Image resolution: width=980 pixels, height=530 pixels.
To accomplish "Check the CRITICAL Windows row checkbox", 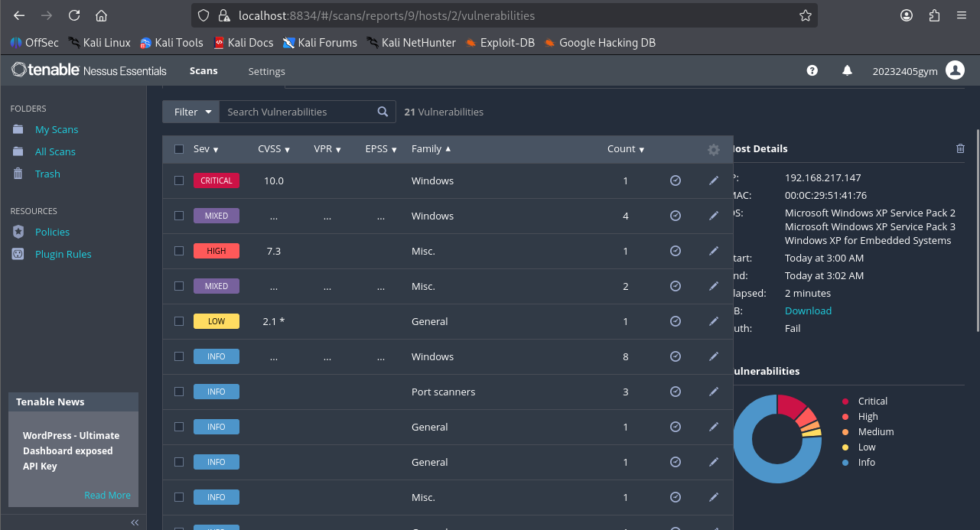I will click(179, 180).
